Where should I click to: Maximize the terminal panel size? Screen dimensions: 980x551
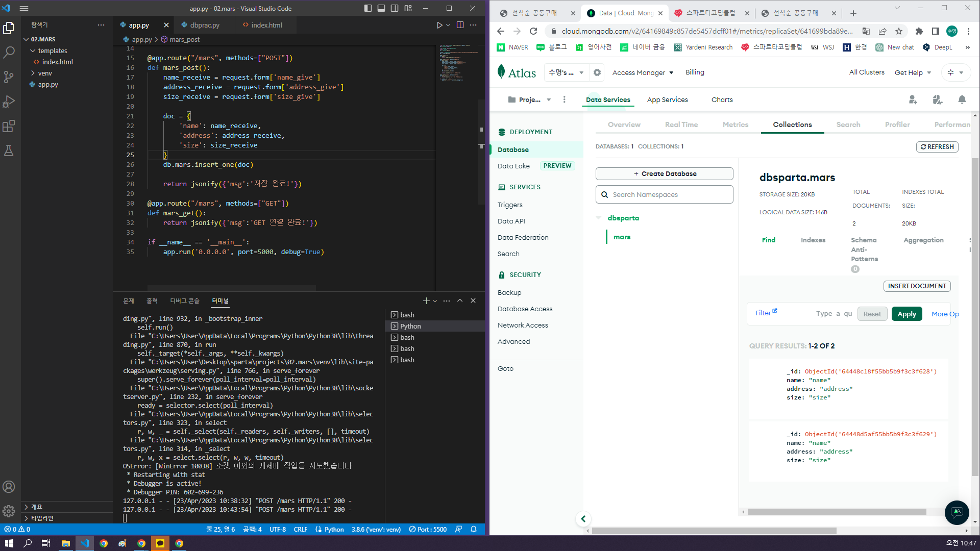point(460,301)
